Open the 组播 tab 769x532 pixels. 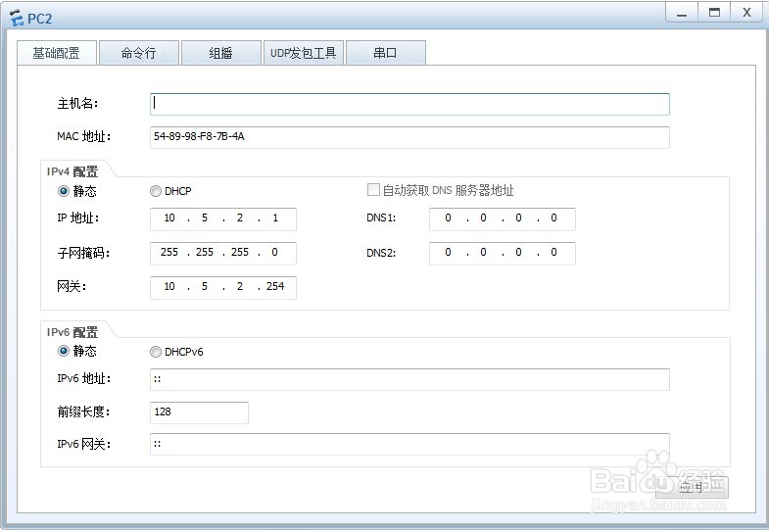(220, 53)
